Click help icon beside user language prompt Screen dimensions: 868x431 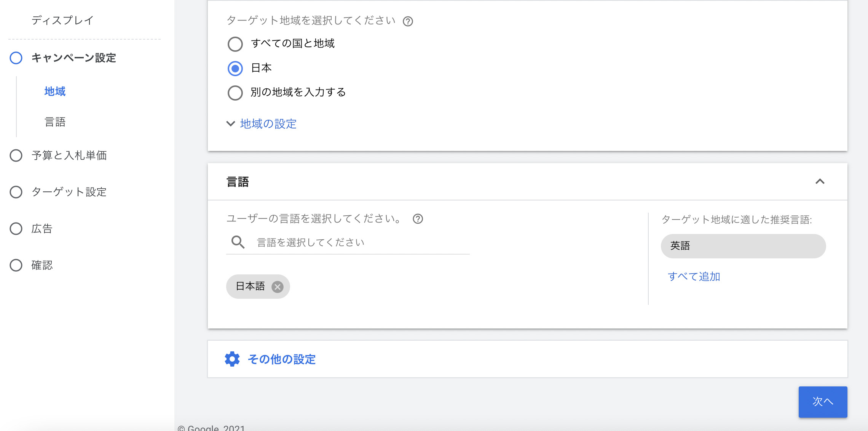418,219
